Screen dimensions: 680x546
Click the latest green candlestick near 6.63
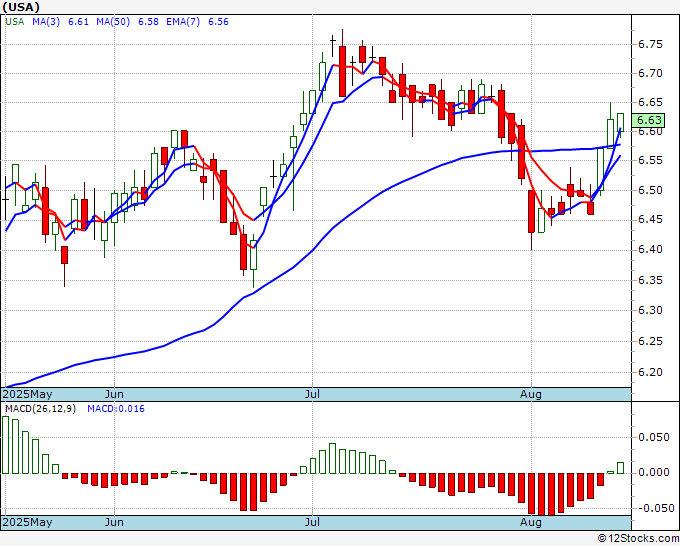coord(621,124)
